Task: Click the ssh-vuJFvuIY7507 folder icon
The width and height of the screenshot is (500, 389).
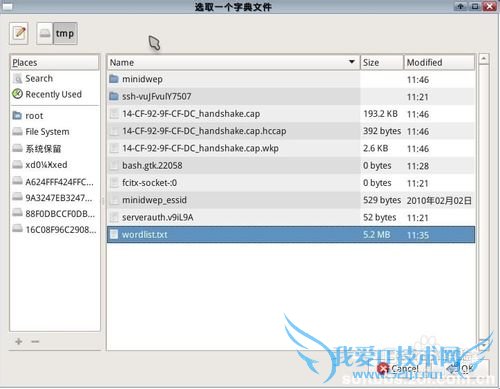Action: (114, 96)
